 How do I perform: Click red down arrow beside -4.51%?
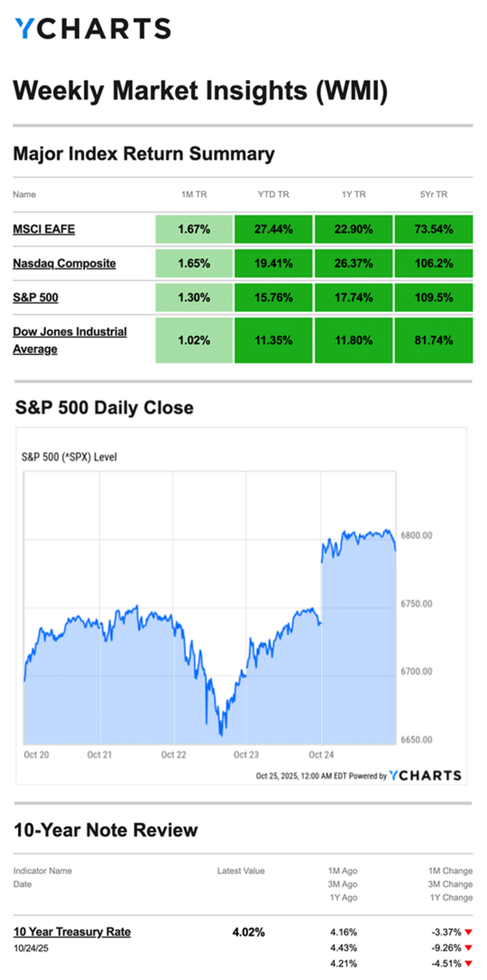(x=468, y=963)
